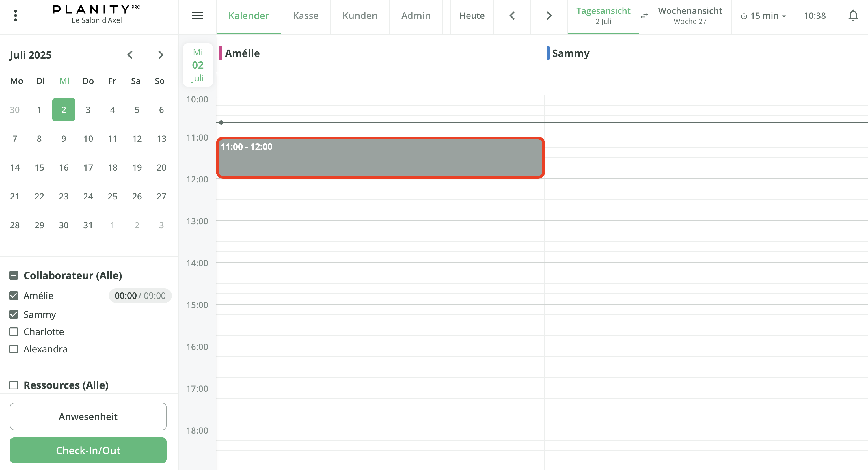Enable the Charlotte collaborator checkbox

(x=14, y=331)
